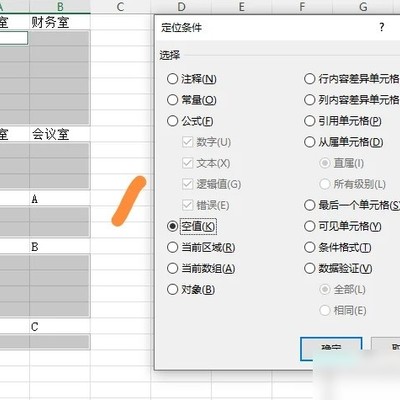Select column C header
The width and height of the screenshot is (400, 400).
coord(120,6)
